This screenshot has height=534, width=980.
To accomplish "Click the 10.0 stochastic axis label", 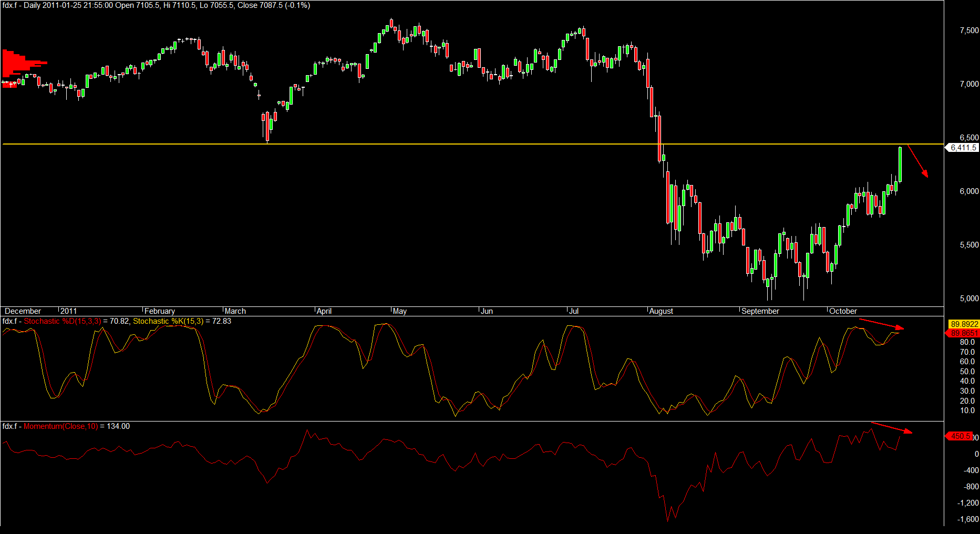I will pos(967,410).
